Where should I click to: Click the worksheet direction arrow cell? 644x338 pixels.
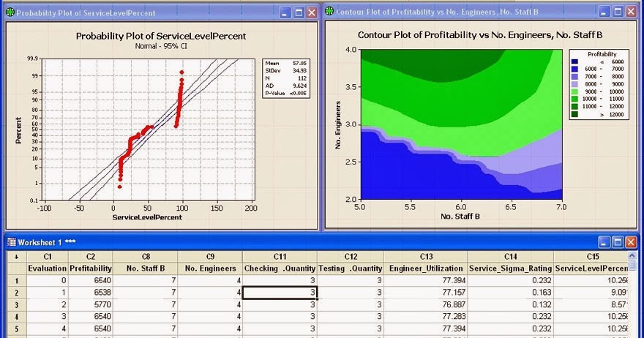pyautogui.click(x=17, y=257)
